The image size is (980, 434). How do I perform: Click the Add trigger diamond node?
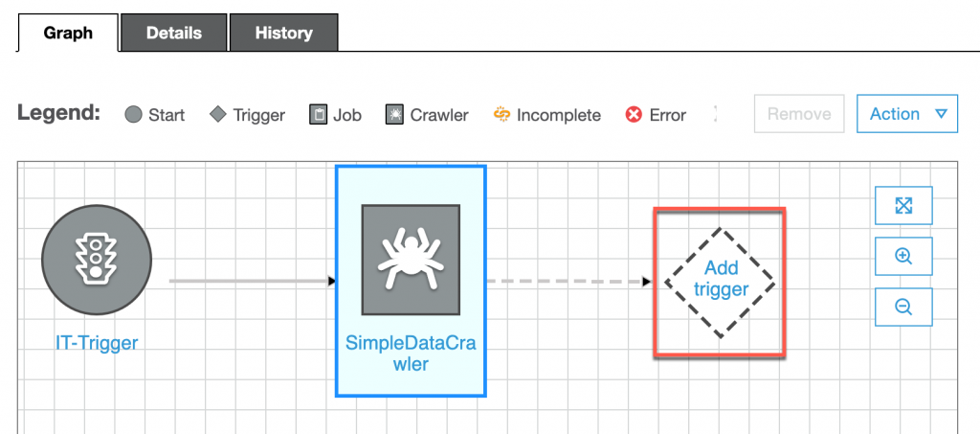720,283
